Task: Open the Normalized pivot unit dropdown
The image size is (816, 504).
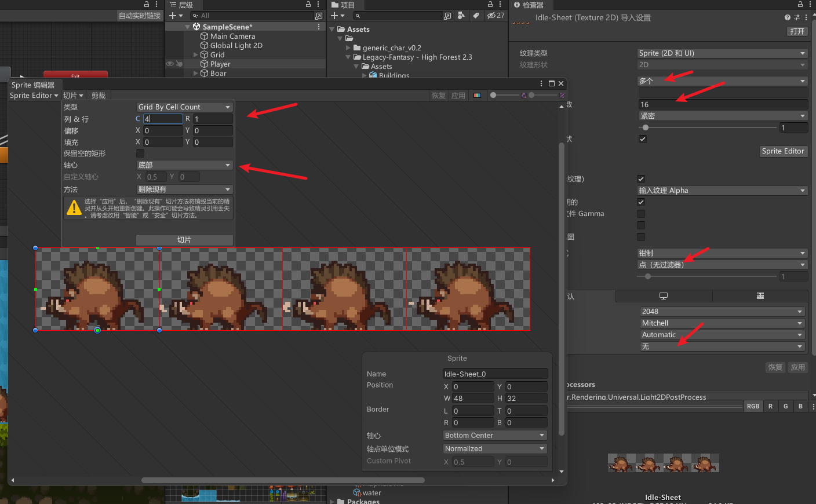Action: [495, 449]
